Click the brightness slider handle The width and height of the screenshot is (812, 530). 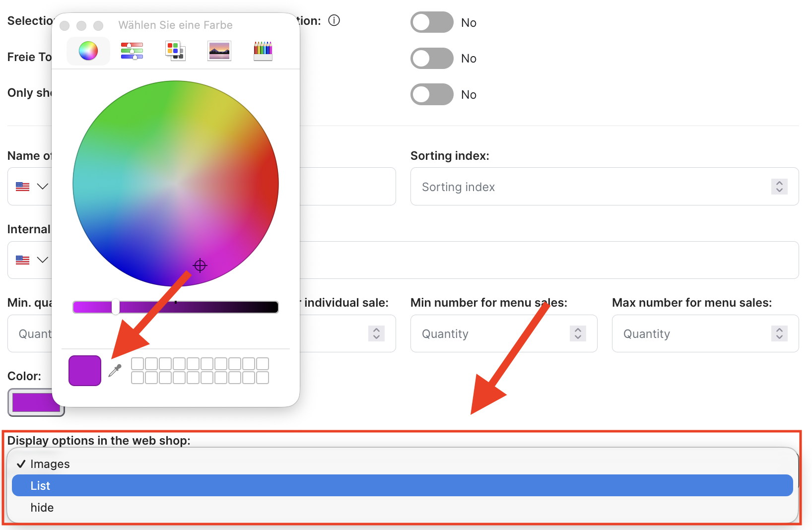[116, 307]
